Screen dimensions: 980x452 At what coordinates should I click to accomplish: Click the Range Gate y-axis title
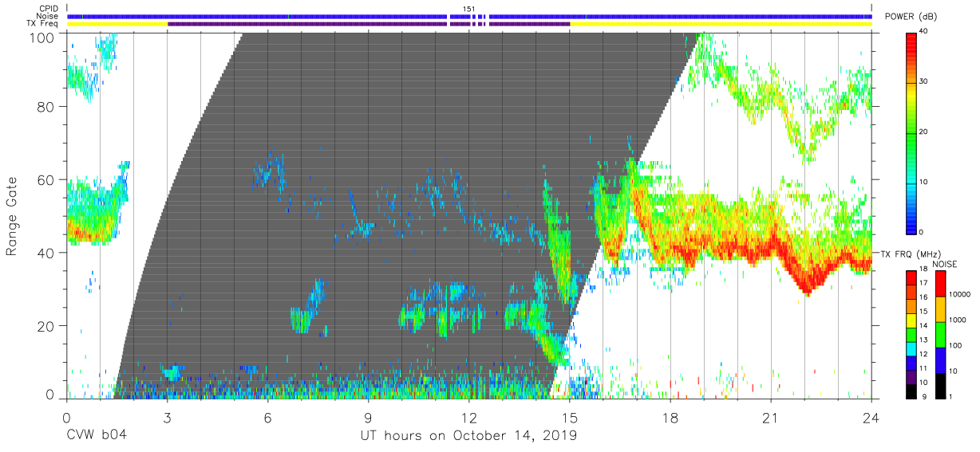12,217
